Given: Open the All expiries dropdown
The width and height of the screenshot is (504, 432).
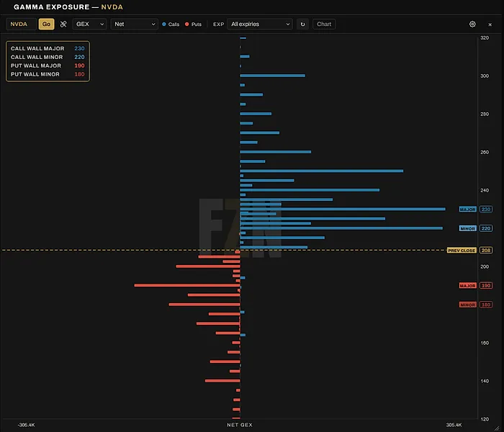Looking at the screenshot, I should (x=260, y=24).
